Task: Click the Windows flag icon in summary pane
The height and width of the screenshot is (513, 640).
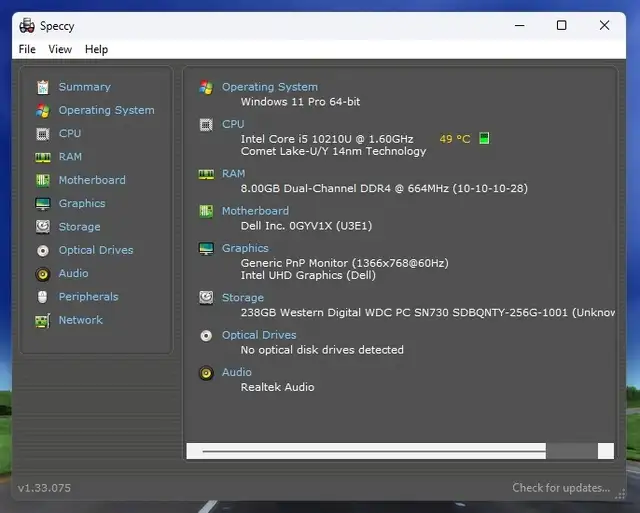Action: pos(206,87)
